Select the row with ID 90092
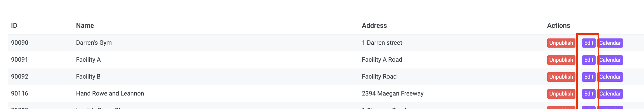The width and height of the screenshot is (644, 109). tap(326, 77)
